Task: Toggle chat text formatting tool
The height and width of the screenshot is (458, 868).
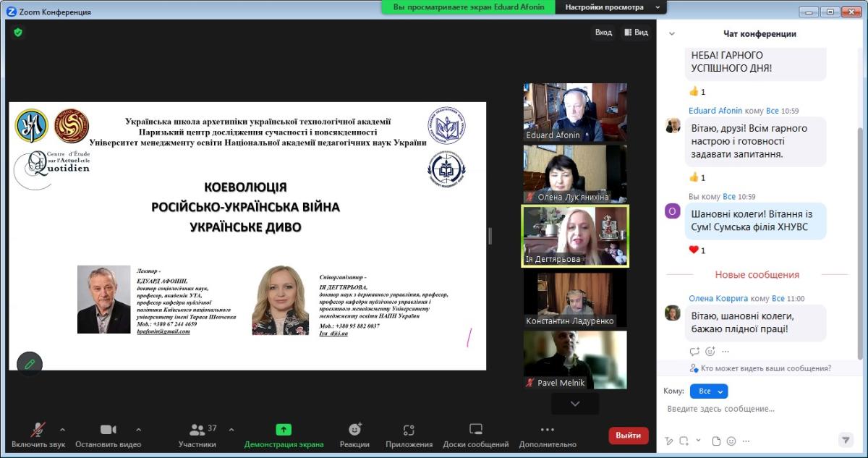Action: (669, 441)
